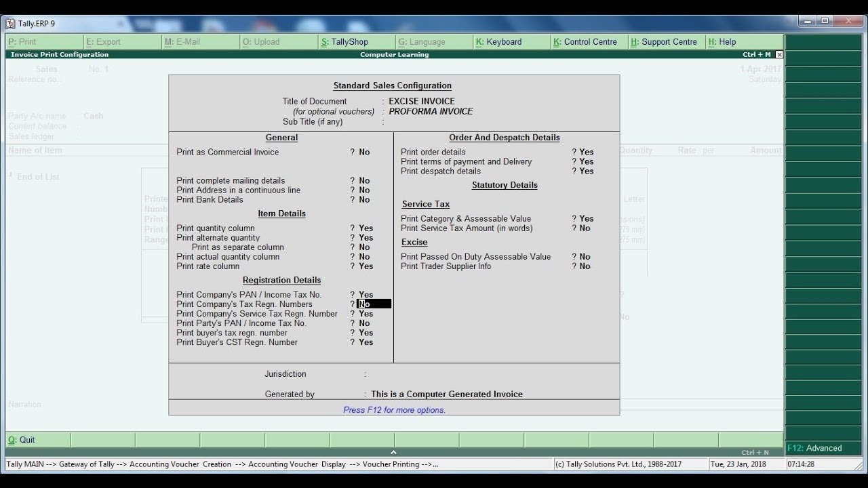
Task: Toggle Print Bank Details value
Action: (x=364, y=200)
